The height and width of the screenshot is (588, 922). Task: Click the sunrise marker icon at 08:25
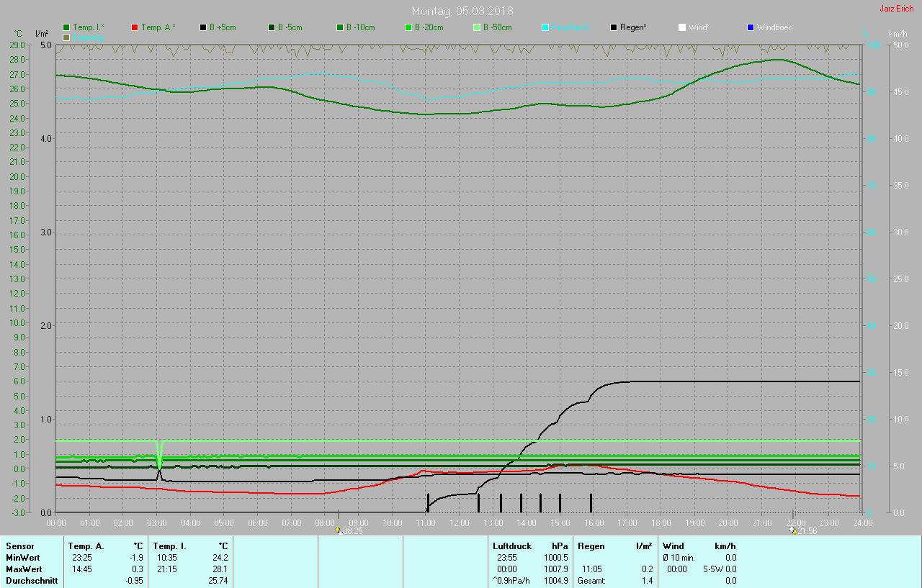coord(339,530)
